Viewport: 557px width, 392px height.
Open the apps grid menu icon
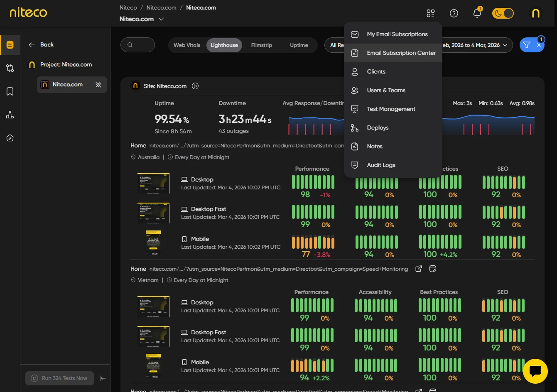coord(431,13)
